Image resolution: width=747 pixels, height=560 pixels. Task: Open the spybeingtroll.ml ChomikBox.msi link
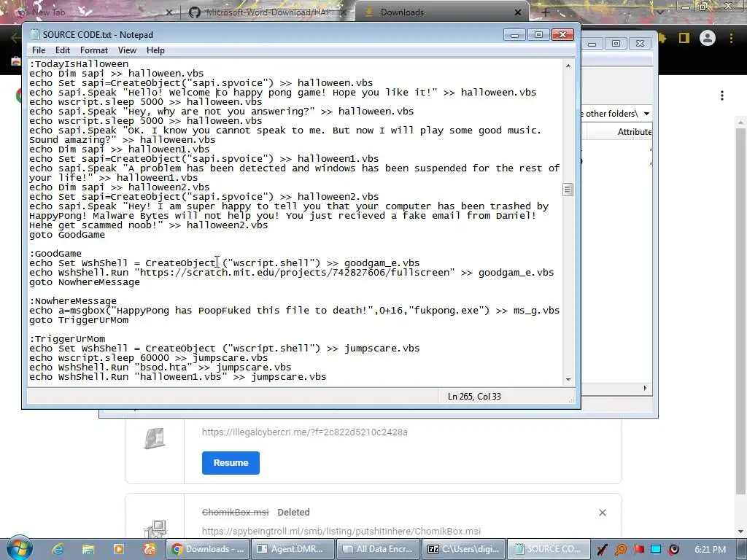(x=341, y=532)
